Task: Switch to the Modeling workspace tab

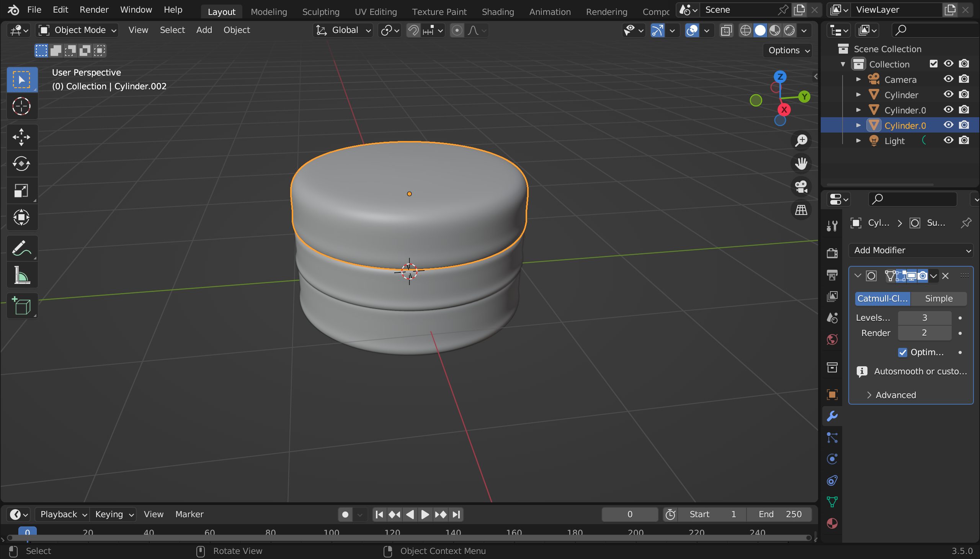Action: [269, 12]
